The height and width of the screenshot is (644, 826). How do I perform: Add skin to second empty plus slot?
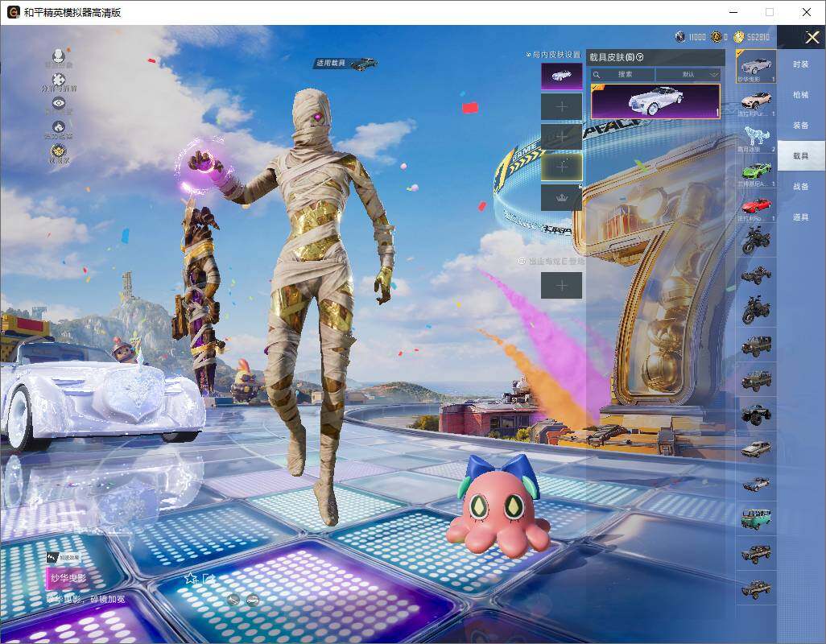[x=562, y=107]
